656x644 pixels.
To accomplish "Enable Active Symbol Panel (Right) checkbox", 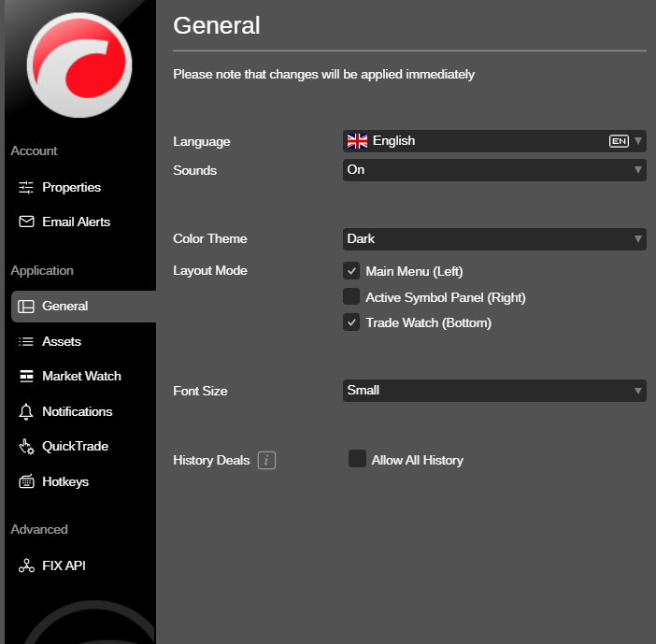I will tap(351, 296).
